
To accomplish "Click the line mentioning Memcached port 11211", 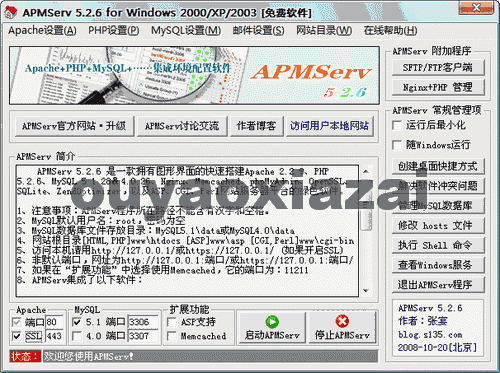I will [163, 270].
